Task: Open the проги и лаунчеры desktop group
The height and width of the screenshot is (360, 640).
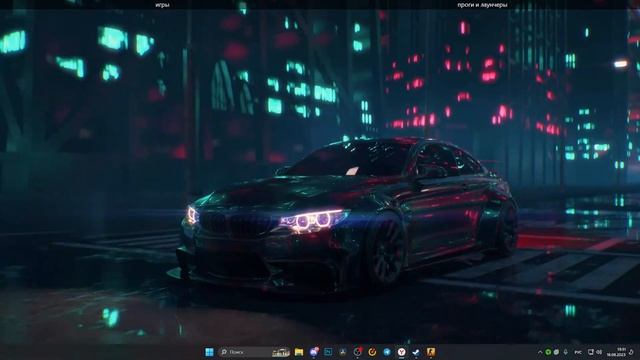Action: point(482,5)
